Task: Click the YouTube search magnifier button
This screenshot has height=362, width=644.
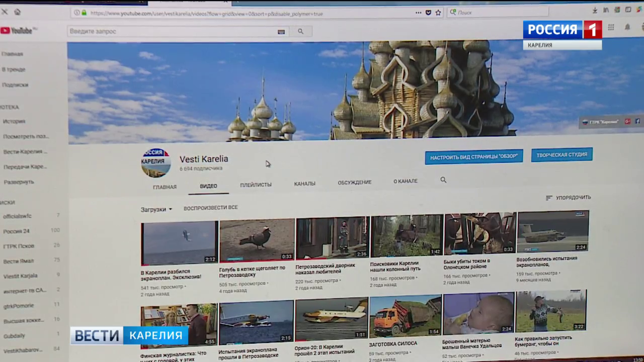Action: (300, 31)
